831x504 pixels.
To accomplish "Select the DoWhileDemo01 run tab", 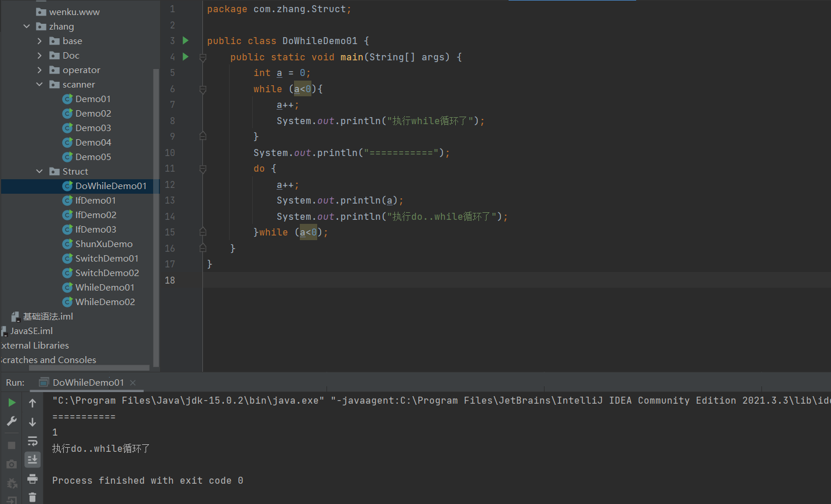I will pyautogui.click(x=88, y=383).
